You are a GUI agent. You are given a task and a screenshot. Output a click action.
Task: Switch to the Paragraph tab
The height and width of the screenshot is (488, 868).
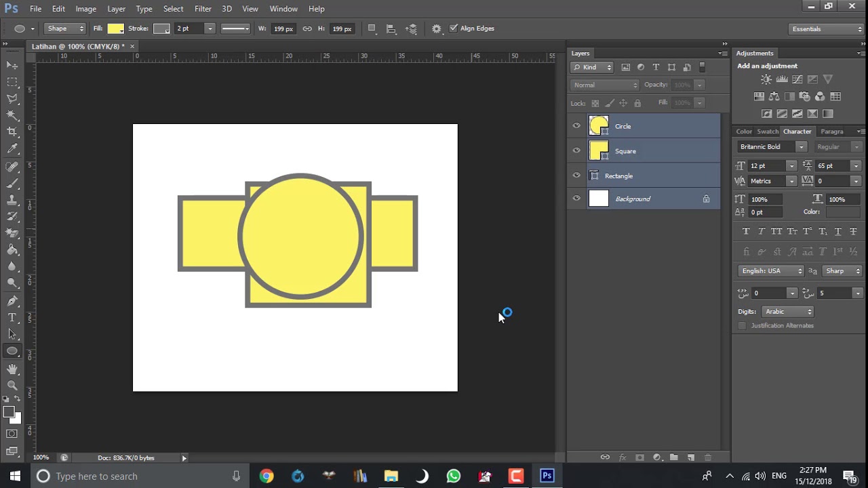[x=832, y=131]
